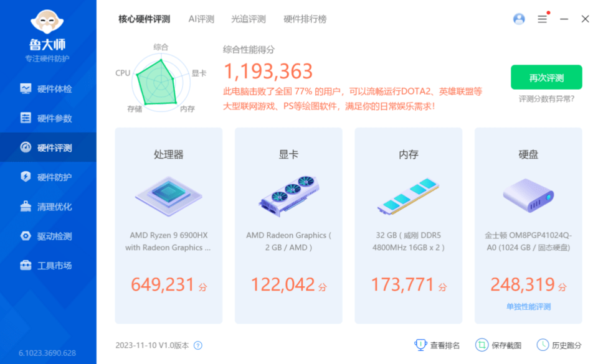This screenshot has height=364, width=598.
Task: Open the hamburger menu top right
Action: pyautogui.click(x=542, y=19)
